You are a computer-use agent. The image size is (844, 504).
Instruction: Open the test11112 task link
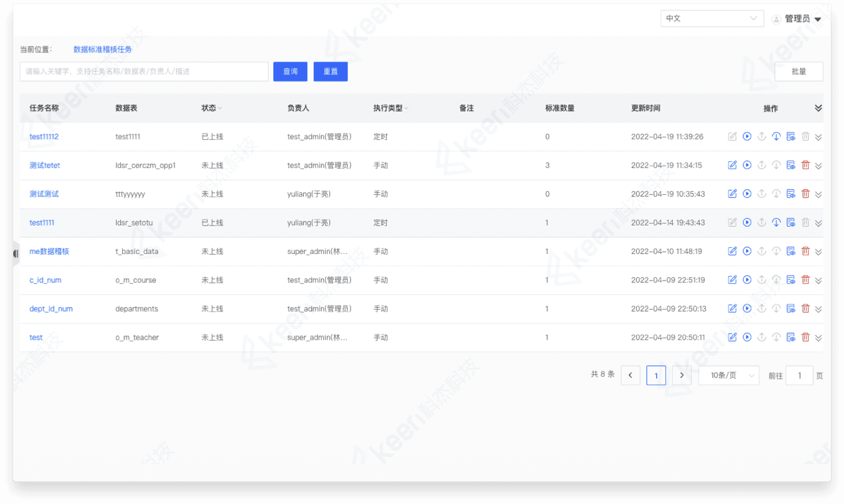(x=44, y=137)
